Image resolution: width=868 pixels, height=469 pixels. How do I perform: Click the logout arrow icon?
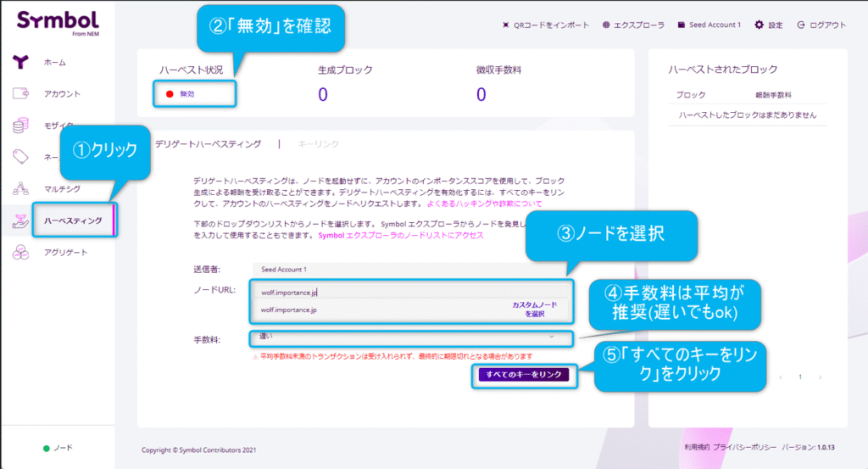800,25
